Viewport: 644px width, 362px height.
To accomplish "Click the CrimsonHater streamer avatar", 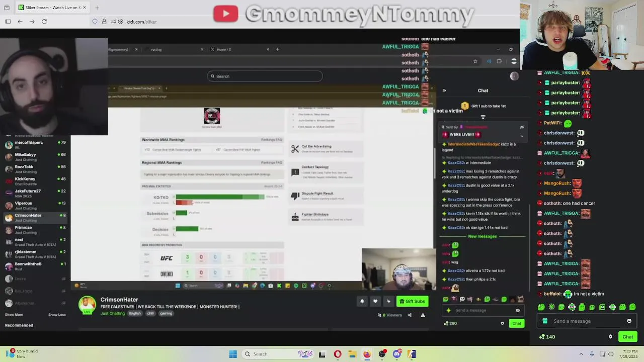I will (x=87, y=305).
